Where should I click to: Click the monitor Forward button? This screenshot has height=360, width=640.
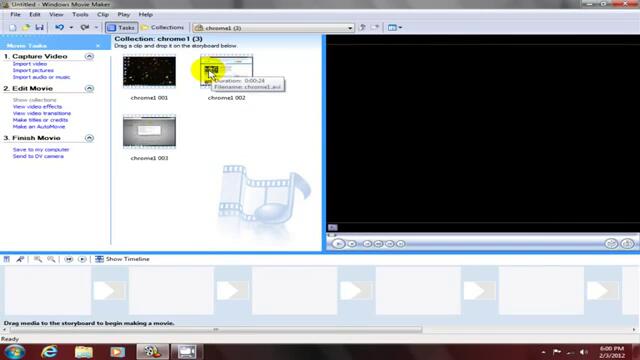point(401,244)
